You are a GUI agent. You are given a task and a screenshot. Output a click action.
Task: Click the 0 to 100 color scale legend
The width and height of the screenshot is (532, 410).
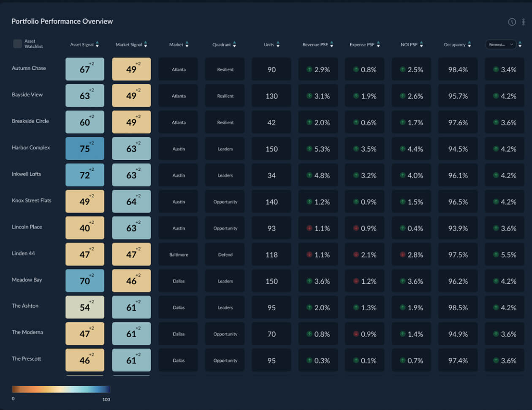pos(61,389)
